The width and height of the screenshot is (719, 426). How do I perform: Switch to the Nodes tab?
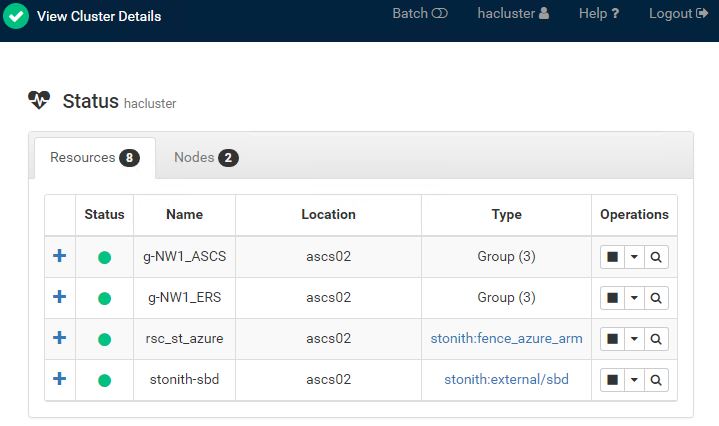(206, 158)
